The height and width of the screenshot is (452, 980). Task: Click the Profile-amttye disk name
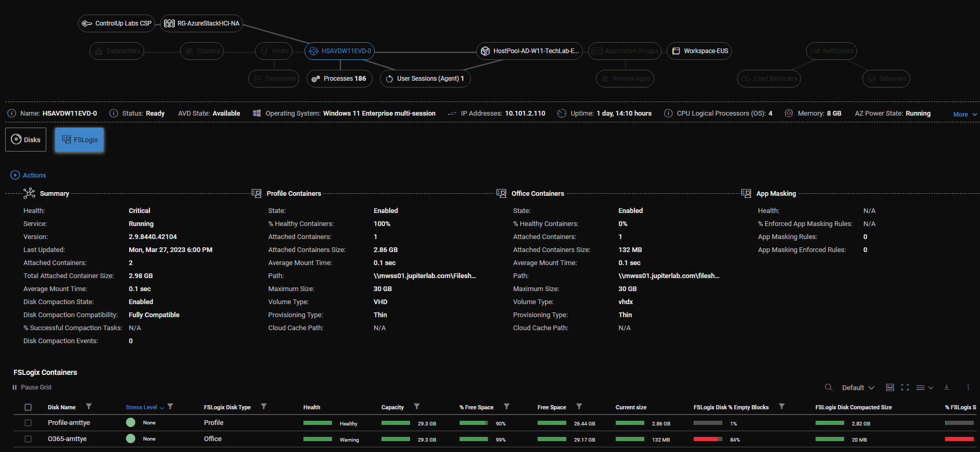(69, 423)
